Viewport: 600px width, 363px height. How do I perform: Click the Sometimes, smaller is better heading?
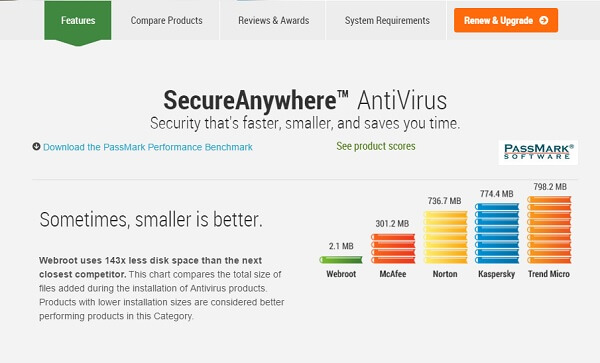pos(151,220)
